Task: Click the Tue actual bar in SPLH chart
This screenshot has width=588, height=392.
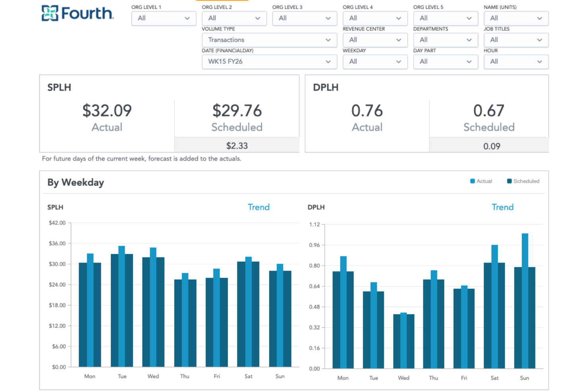Action: click(122, 306)
